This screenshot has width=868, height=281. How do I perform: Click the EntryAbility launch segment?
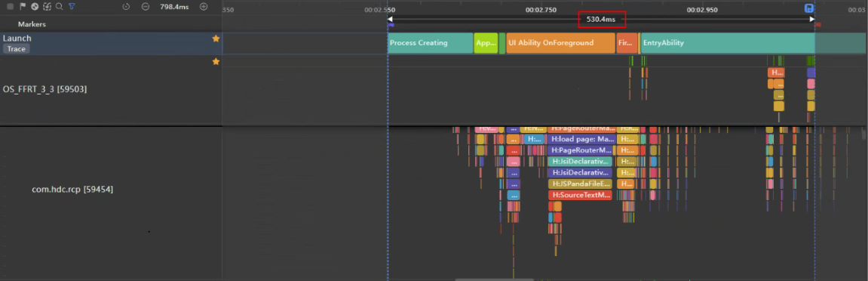tap(728, 43)
